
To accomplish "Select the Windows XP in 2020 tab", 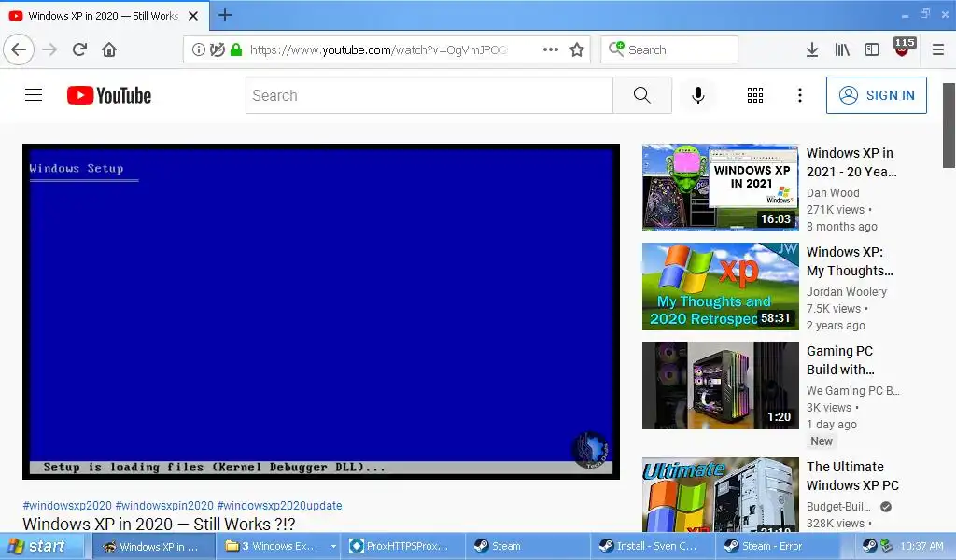I will point(105,16).
